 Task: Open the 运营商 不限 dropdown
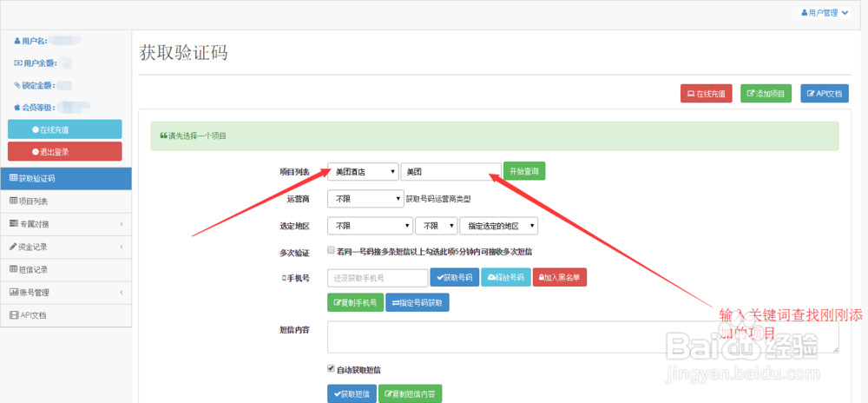tap(365, 199)
